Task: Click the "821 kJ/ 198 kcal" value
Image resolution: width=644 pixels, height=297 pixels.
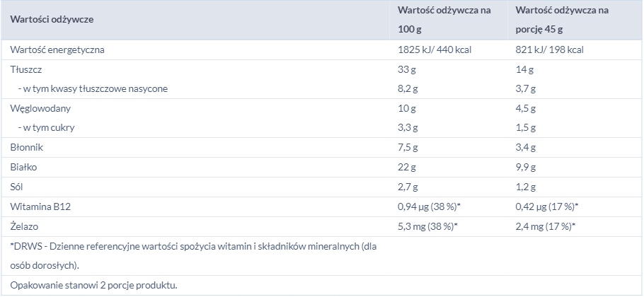Action: point(550,50)
